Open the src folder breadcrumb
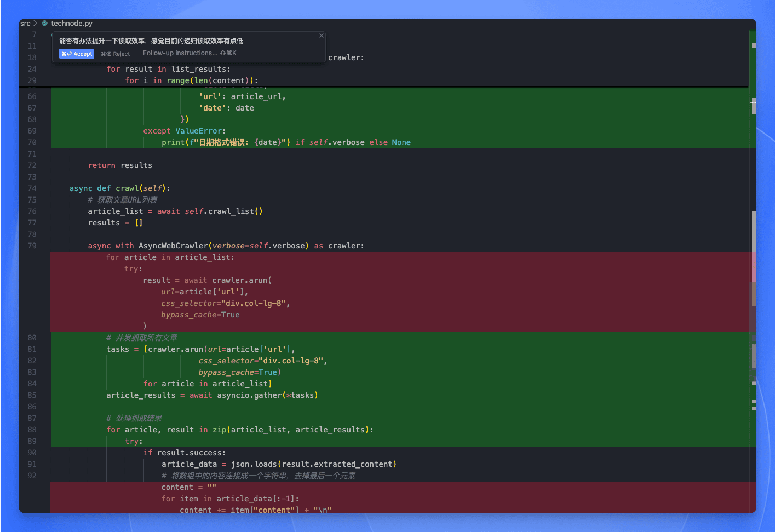775x532 pixels. 25,24
